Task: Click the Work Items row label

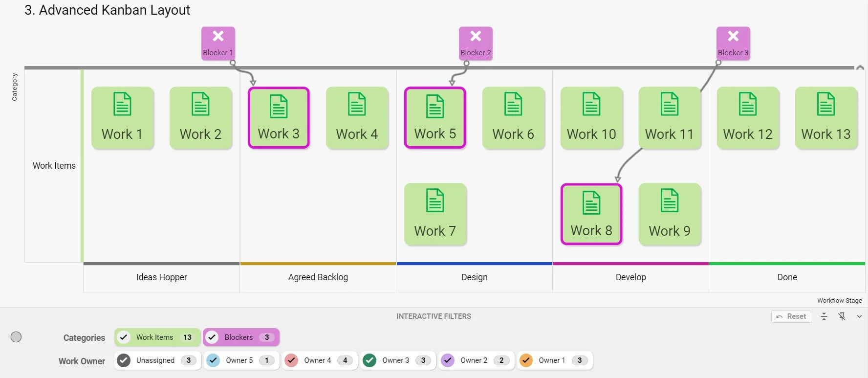Action: (x=54, y=166)
